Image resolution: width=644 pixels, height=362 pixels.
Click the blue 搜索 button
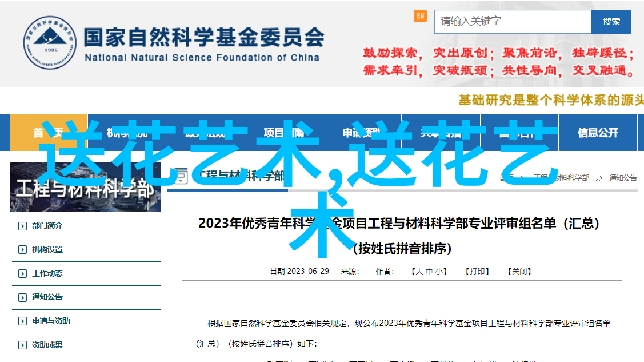point(611,21)
